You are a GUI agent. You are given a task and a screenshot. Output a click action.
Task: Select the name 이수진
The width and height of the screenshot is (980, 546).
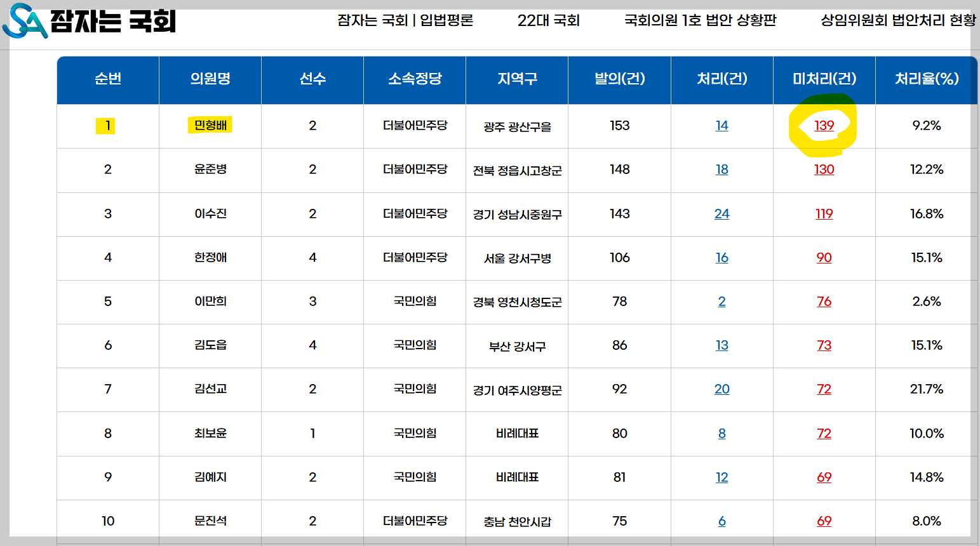pyautogui.click(x=210, y=213)
